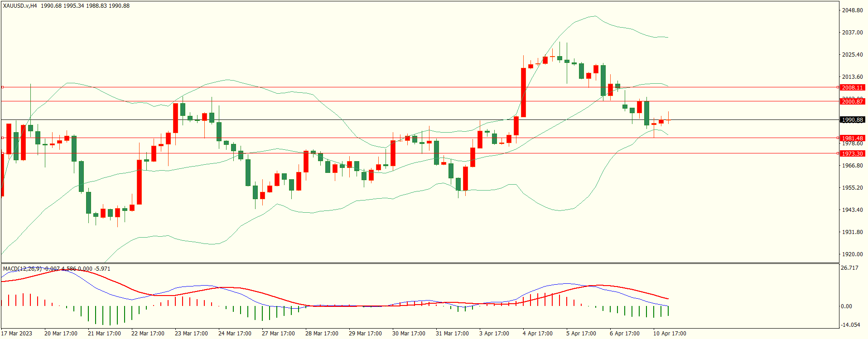Click the 6 Apr 17:00 date label
The height and width of the screenshot is (339, 868).
(x=625, y=334)
